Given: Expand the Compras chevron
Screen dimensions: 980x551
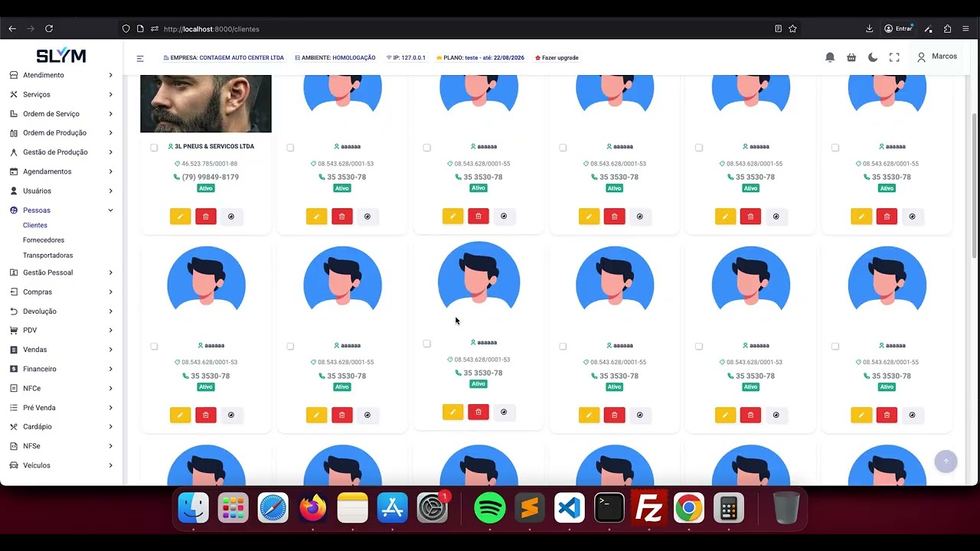Looking at the screenshot, I should pyautogui.click(x=110, y=292).
